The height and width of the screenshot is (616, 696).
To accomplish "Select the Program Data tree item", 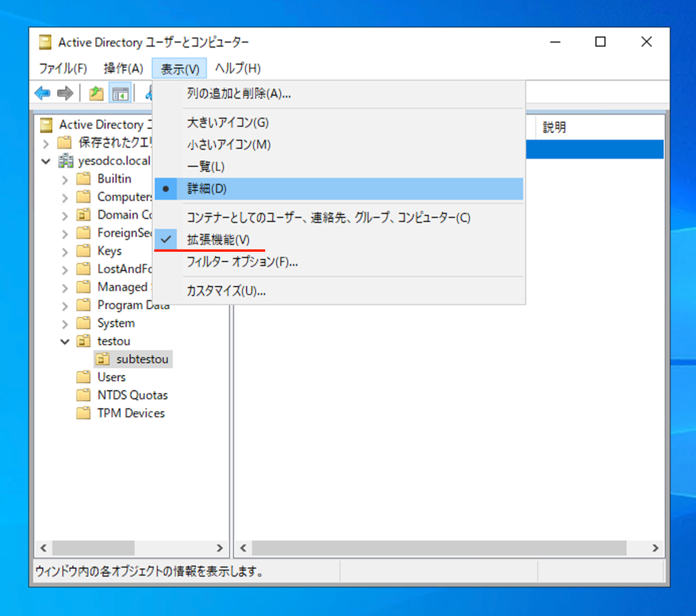I will click(134, 305).
